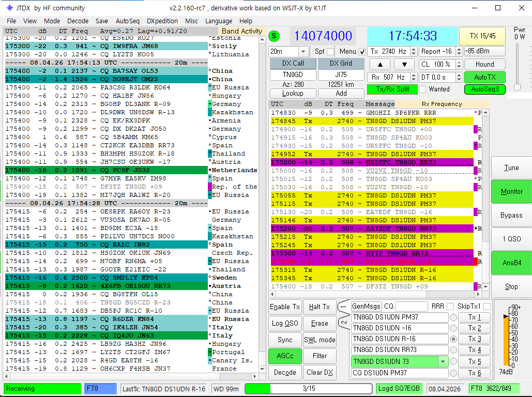532x397 pixels.
Task: Click the green S status indicator
Action: 274,36
